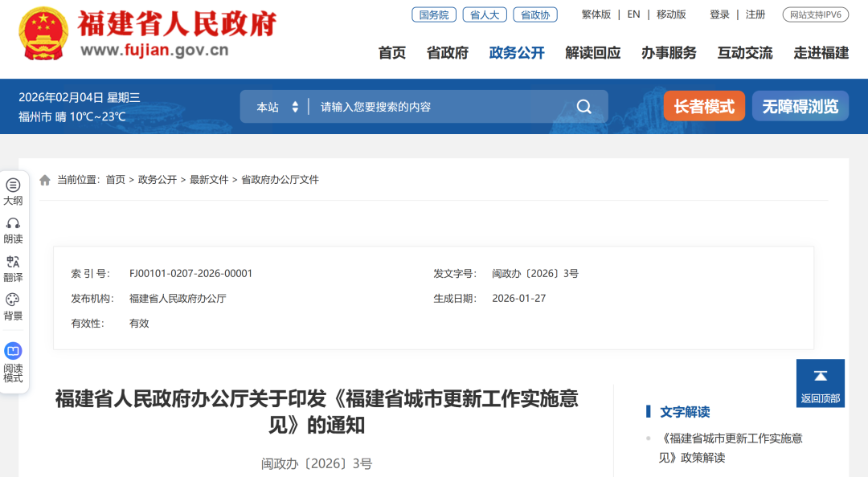Switch to English via the EN link
Viewport: 868px width, 477px height.
click(x=633, y=14)
